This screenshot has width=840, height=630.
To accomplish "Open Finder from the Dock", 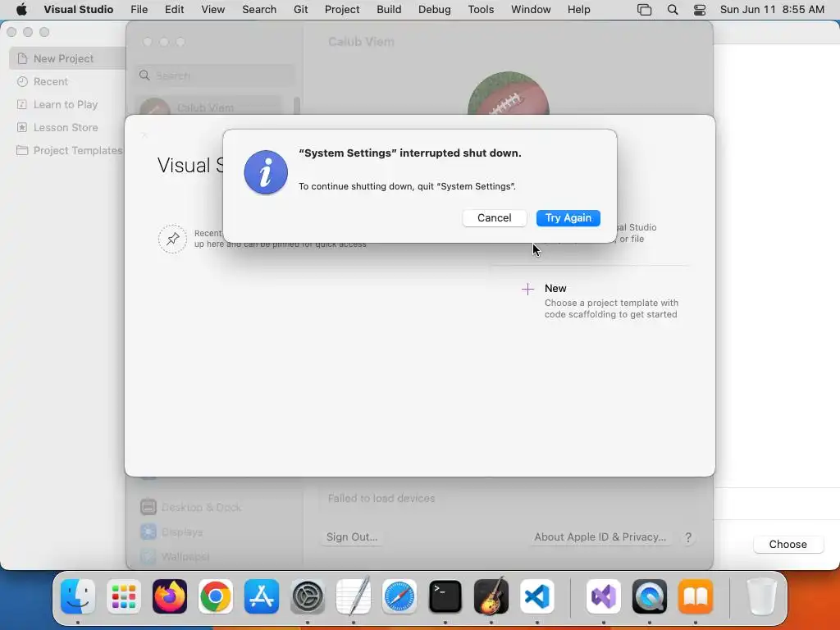I will pyautogui.click(x=78, y=596).
